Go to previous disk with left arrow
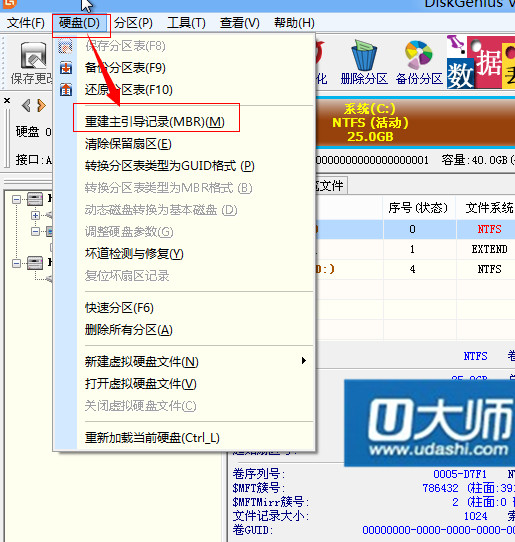 (26, 105)
